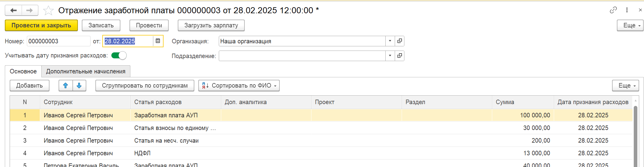This screenshot has height=167, width=644.
Task: Move row down with blue arrow
Action: (79, 85)
